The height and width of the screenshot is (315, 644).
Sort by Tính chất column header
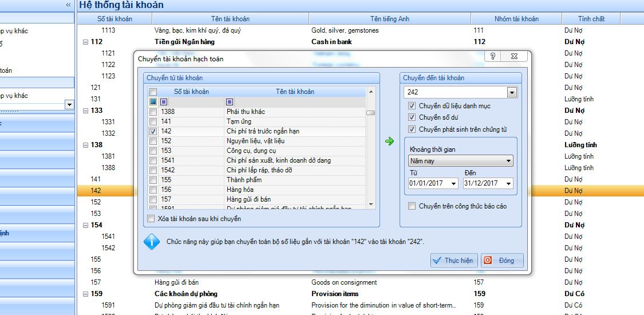(591, 18)
